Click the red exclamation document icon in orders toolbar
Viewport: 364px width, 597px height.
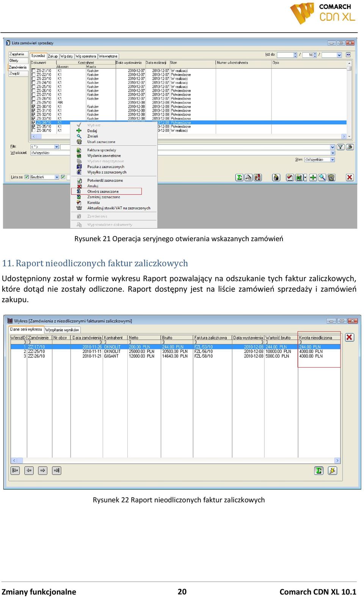258,178
